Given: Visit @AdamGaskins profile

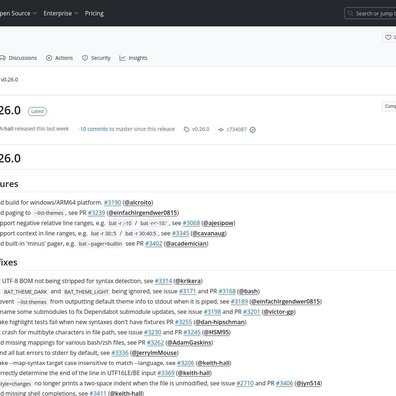Looking at the screenshot, I should pyautogui.click(x=189, y=343).
